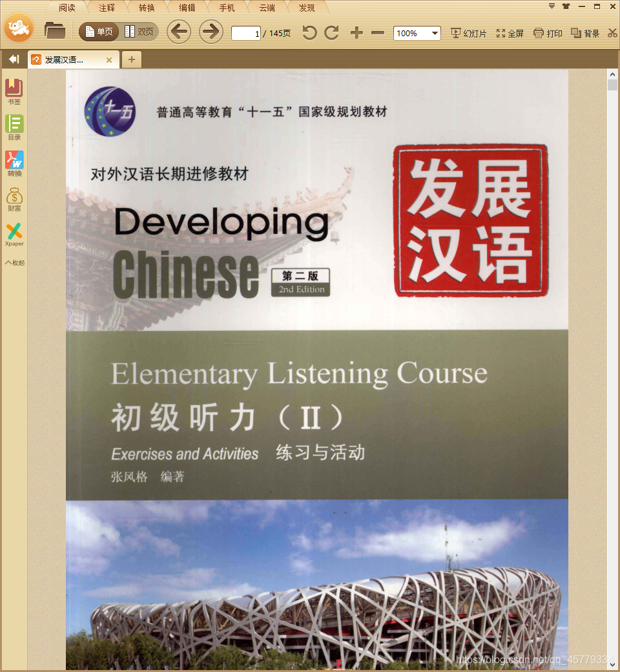The height and width of the screenshot is (672, 620).
Task: Open the 财富 money bag panel
Action: (x=14, y=199)
